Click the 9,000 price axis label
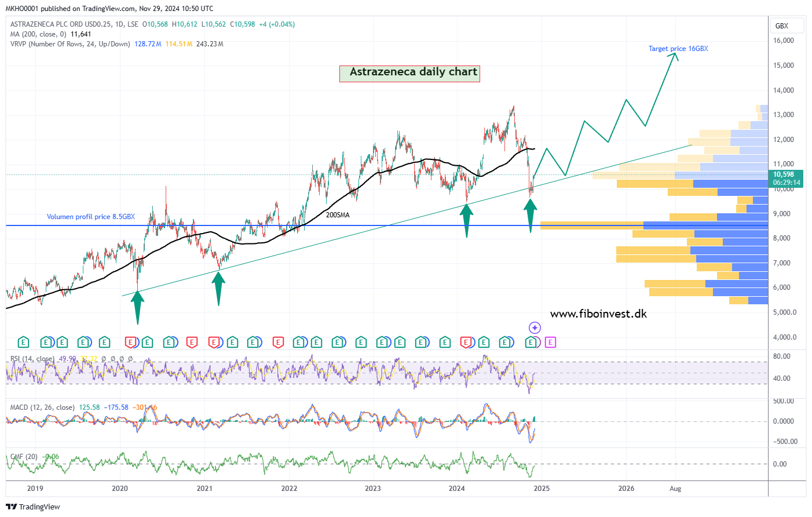The height and width of the screenshot is (517, 812). point(782,214)
